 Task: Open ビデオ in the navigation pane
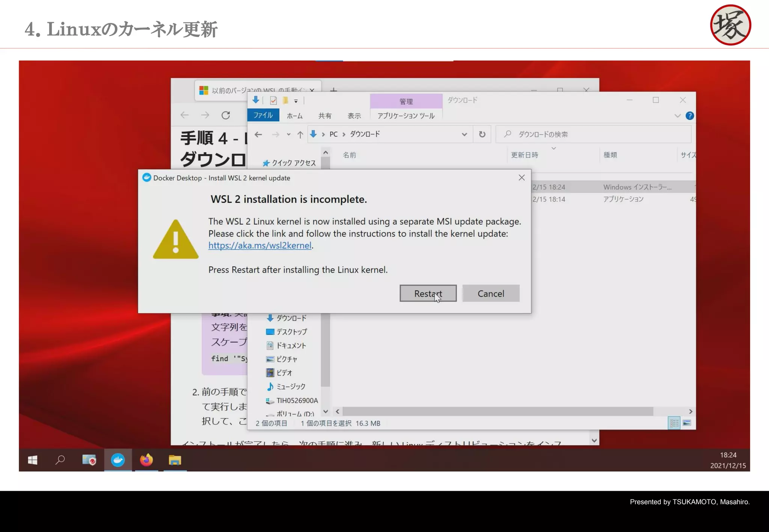tap(279, 373)
